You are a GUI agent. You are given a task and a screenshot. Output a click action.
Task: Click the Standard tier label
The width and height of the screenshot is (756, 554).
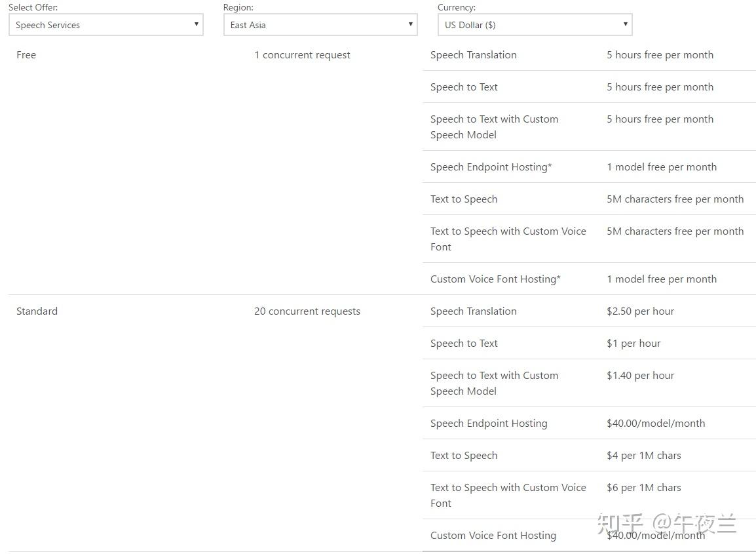(x=37, y=311)
